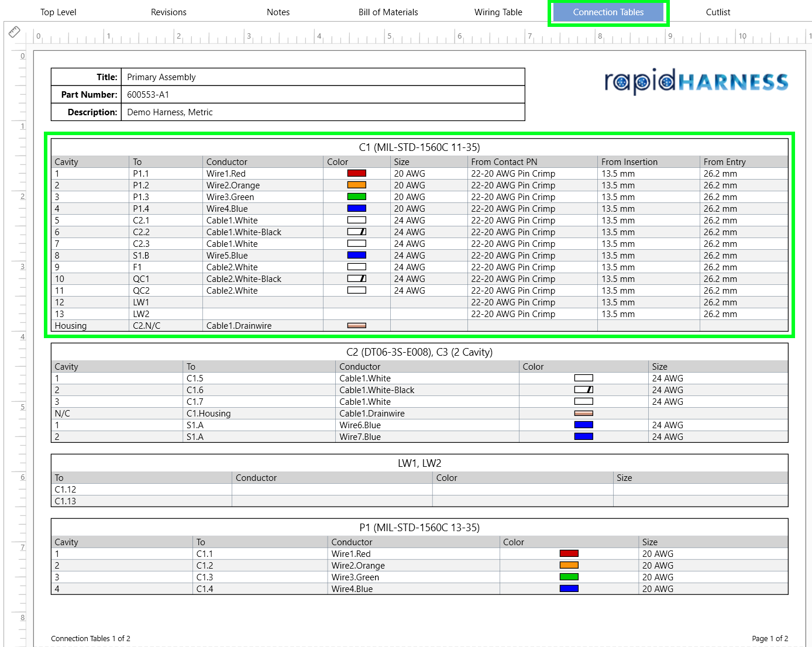
Task: Click the LW1, LW2 table title
Action: (x=419, y=463)
